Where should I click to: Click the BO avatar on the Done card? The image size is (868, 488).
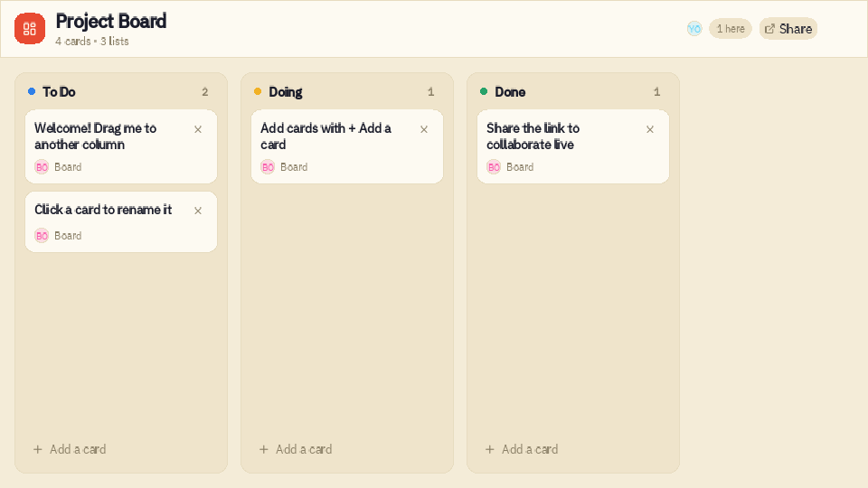pyautogui.click(x=494, y=167)
